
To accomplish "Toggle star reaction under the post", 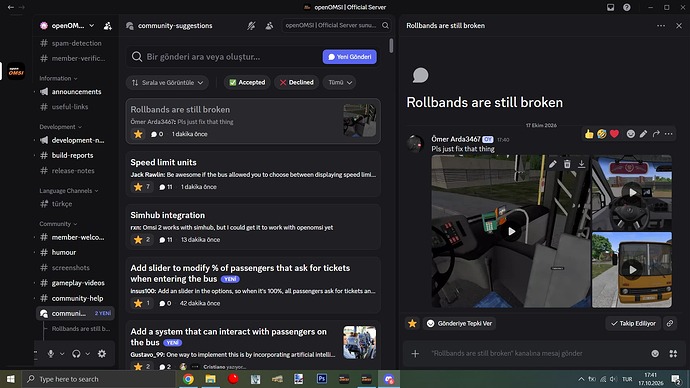I will [x=412, y=323].
